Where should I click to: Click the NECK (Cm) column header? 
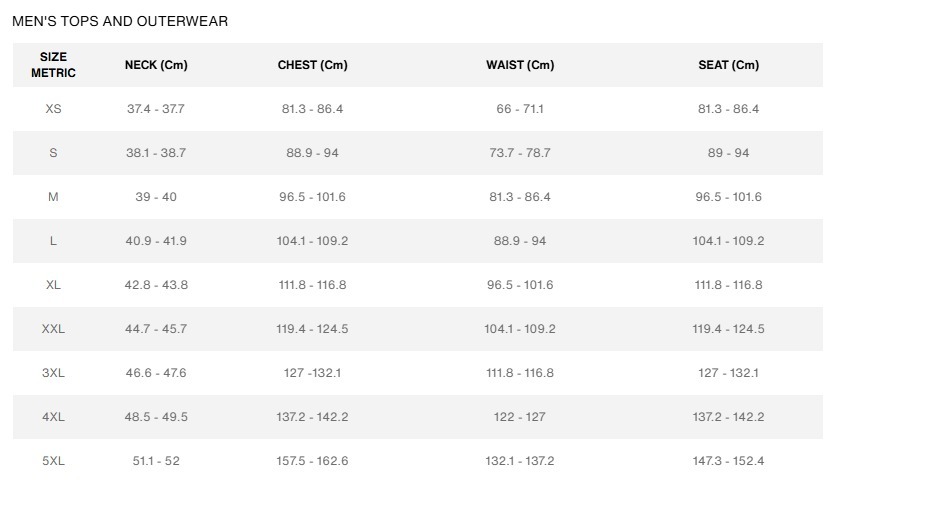point(156,65)
